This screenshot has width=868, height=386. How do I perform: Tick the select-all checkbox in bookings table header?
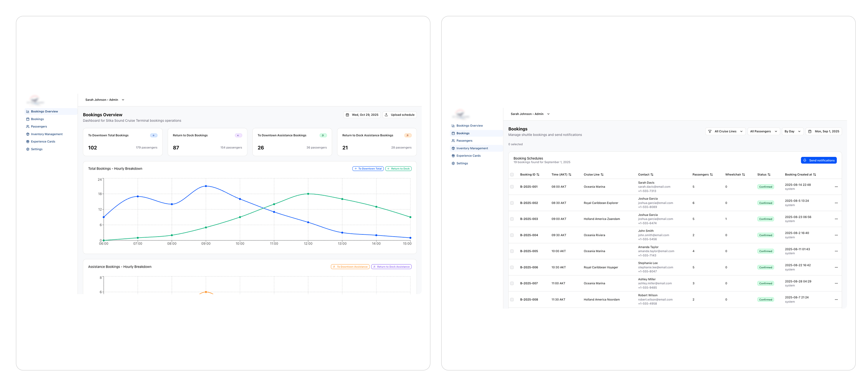[512, 175]
